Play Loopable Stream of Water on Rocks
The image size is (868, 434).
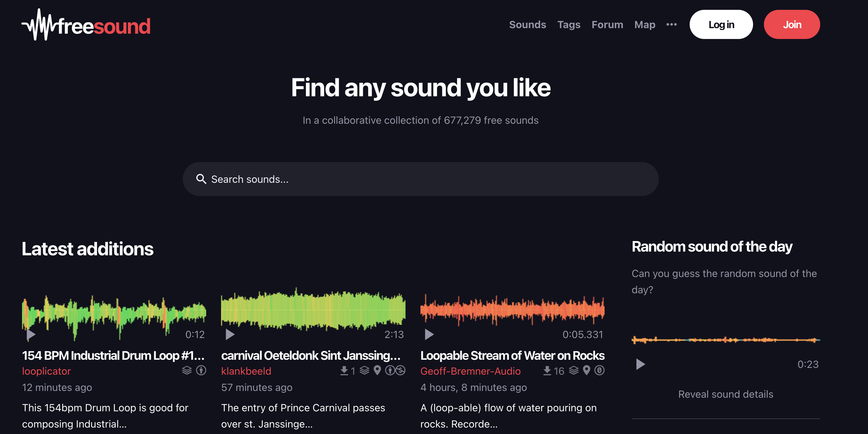coord(429,334)
